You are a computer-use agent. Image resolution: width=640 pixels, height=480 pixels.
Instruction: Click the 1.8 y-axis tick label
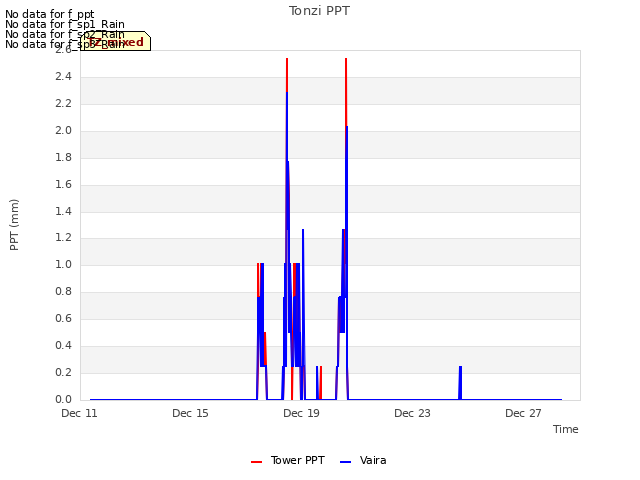point(63,157)
